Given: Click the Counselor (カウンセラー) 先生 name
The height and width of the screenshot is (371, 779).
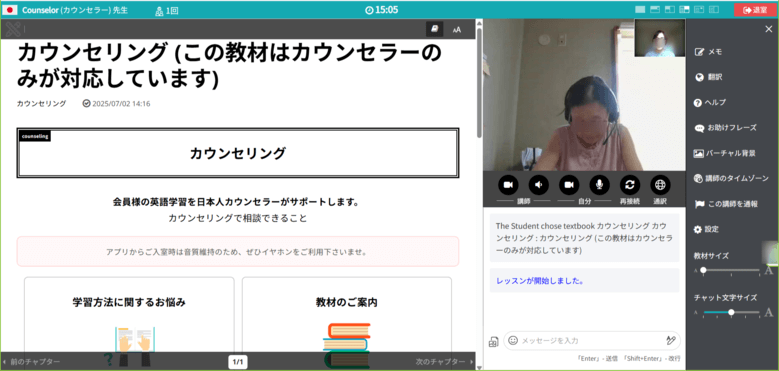Looking at the screenshot, I should 75,9.
